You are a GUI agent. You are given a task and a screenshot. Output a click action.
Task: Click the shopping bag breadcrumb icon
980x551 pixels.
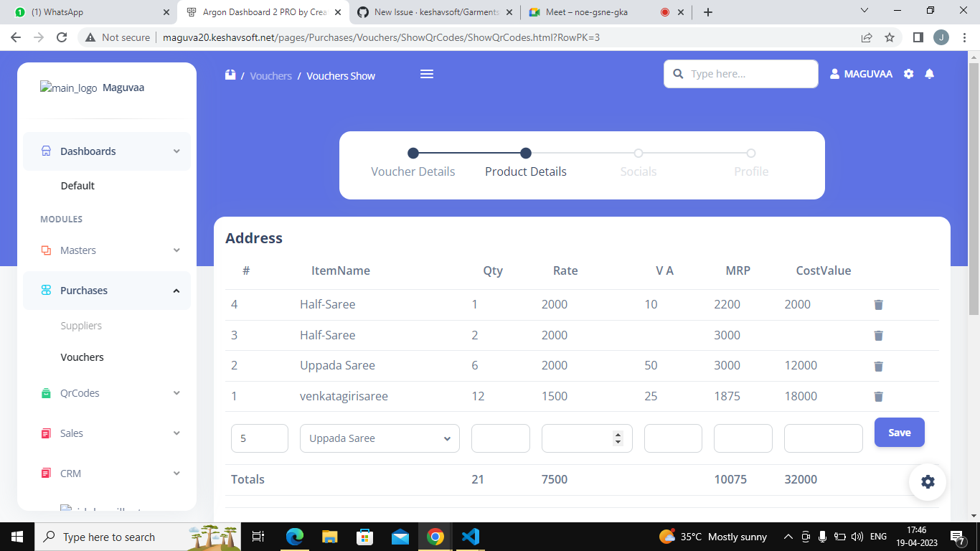(230, 74)
